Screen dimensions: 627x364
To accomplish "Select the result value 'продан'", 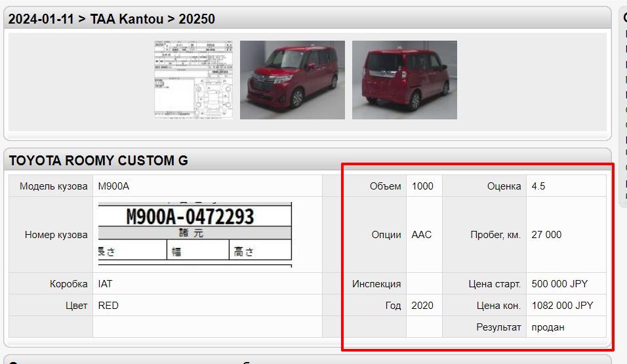I will [548, 327].
